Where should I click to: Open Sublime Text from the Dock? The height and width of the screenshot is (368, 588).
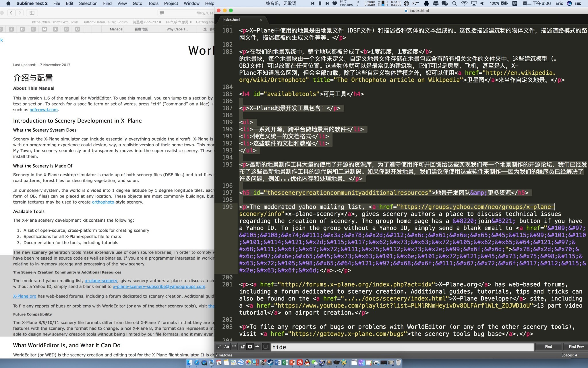pos(329,362)
